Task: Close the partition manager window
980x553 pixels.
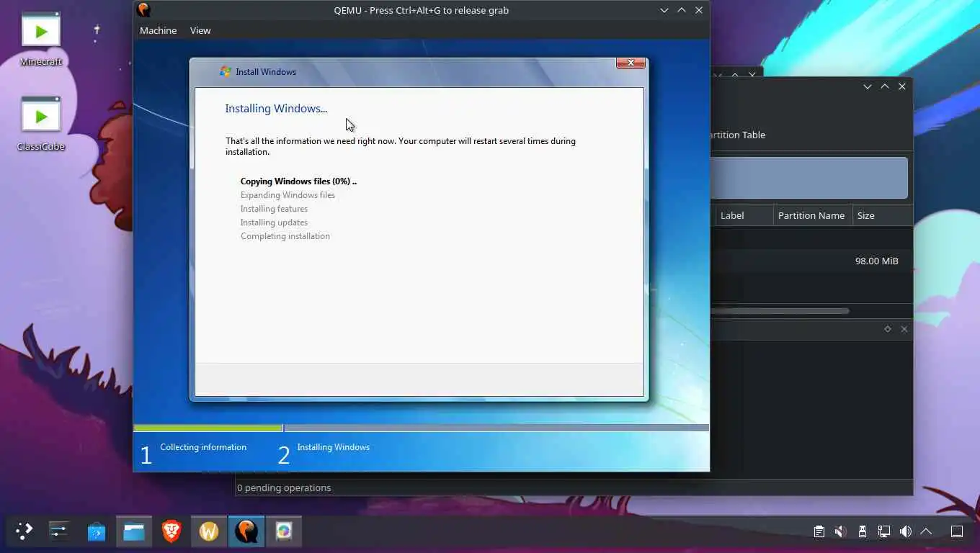Action: click(x=902, y=86)
